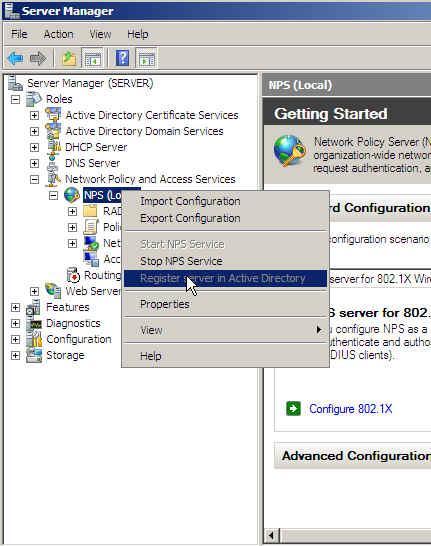Open the View submenu in context menu
Viewport: 431px width, 546px height.
point(225,330)
